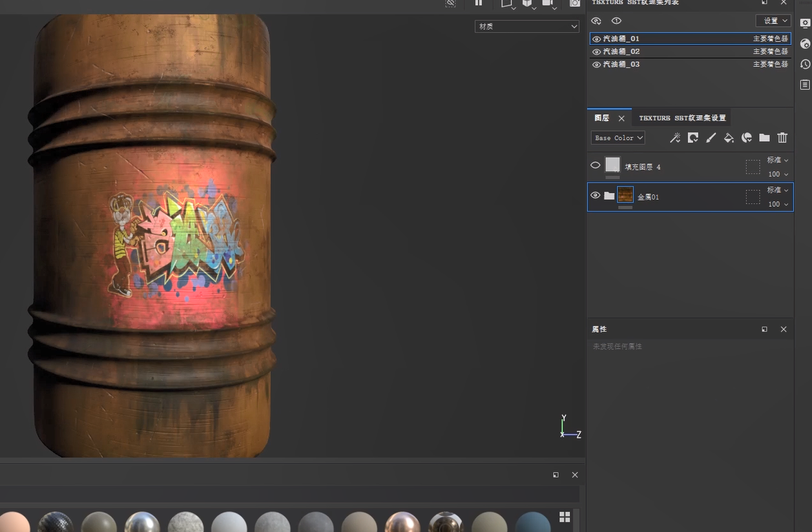The height and width of the screenshot is (532, 812).
Task: Select the copper metallic material sphere thumbnail
Action: tap(402, 524)
